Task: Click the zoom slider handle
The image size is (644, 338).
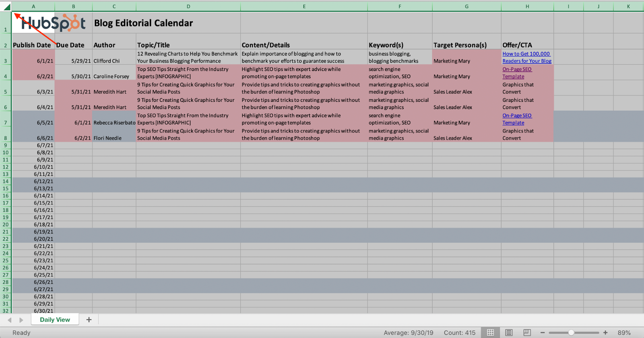Action: point(571,333)
